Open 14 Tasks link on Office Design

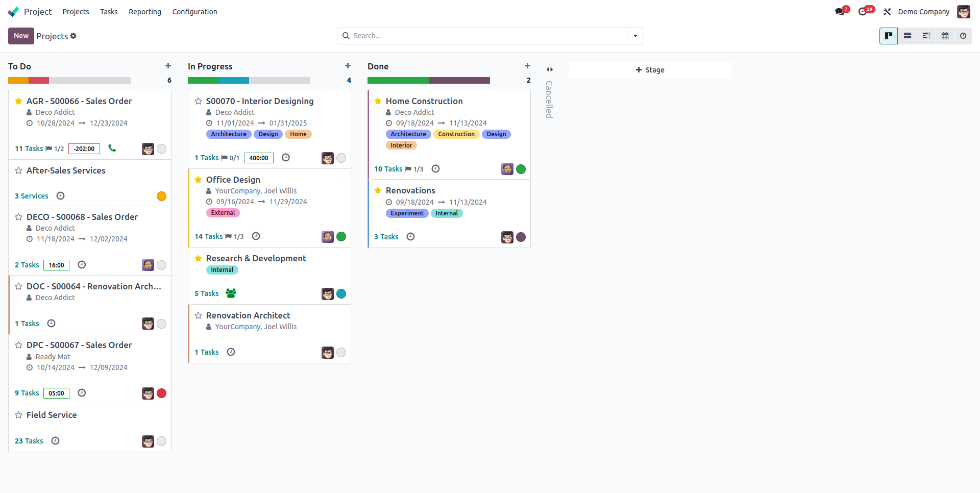pos(209,236)
